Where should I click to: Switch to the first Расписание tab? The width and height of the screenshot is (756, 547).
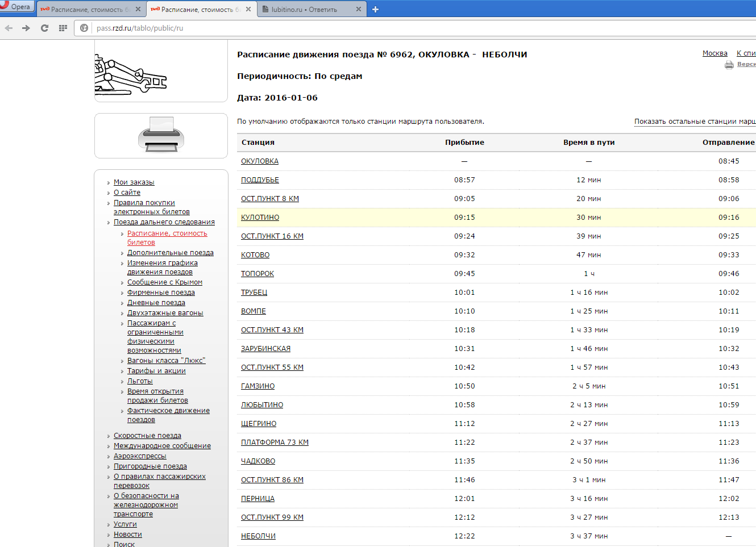point(85,10)
